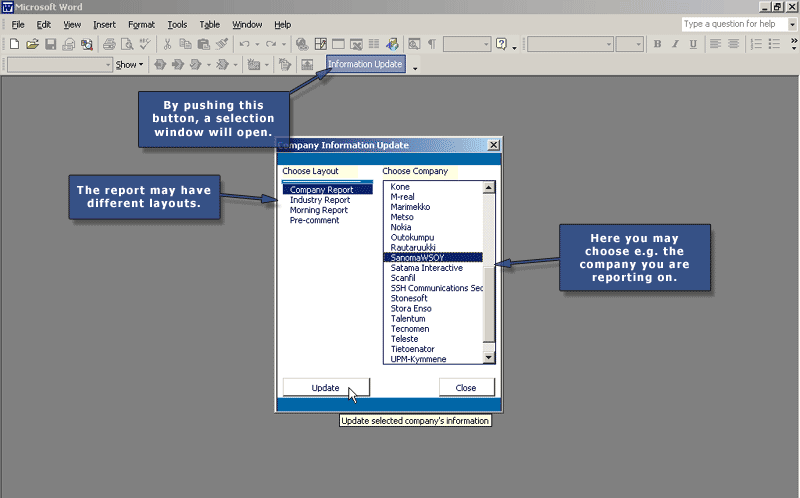Insert Hyperlink using globe icon
Image resolution: width=800 pixels, height=498 pixels.
pyautogui.click(x=302, y=44)
